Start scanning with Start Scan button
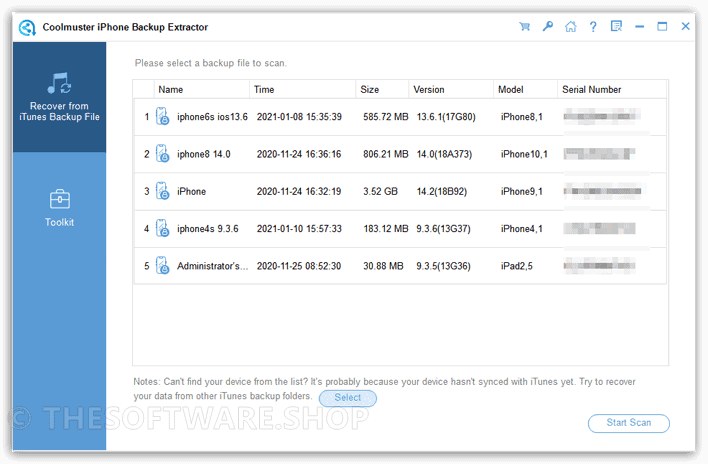The width and height of the screenshot is (708, 464). click(629, 423)
